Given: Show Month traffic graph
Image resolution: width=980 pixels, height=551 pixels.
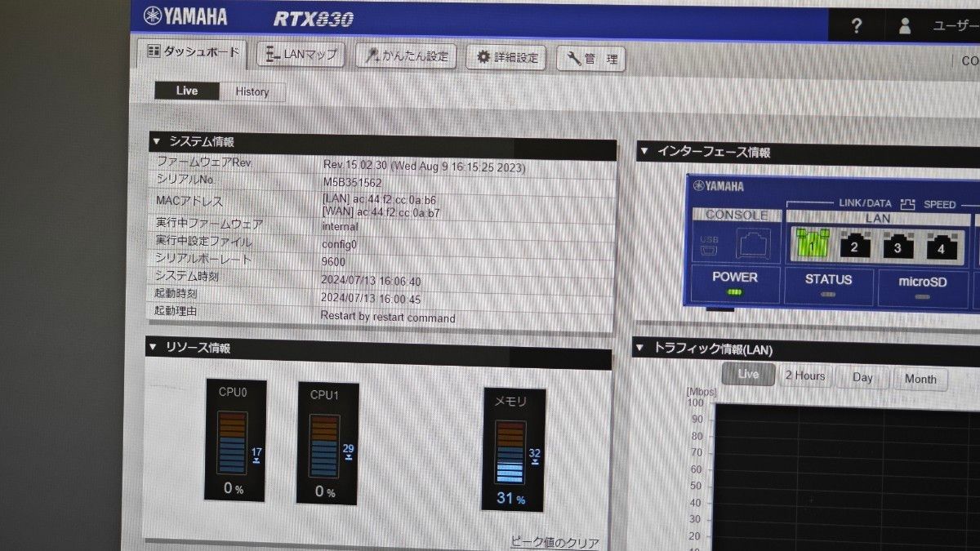Looking at the screenshot, I should (920, 379).
